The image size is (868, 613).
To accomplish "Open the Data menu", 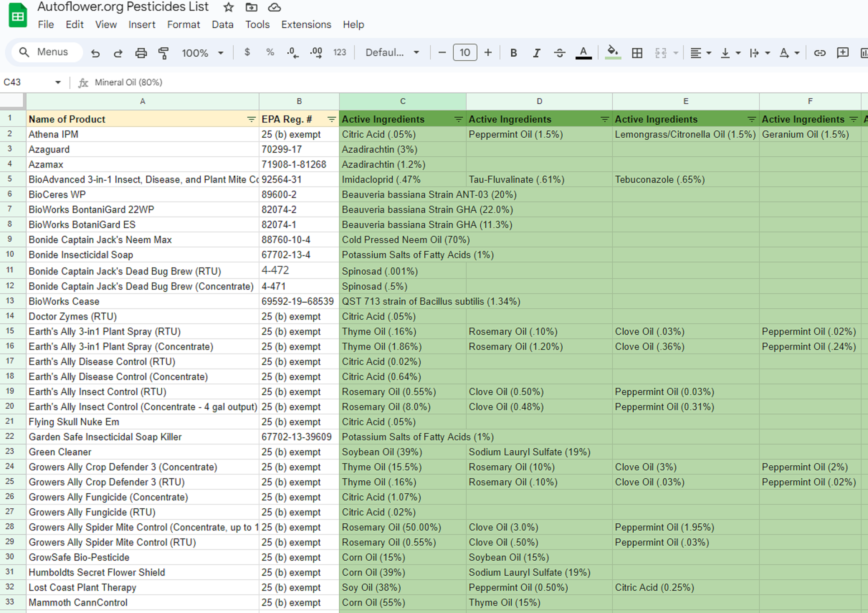I will tap(222, 25).
